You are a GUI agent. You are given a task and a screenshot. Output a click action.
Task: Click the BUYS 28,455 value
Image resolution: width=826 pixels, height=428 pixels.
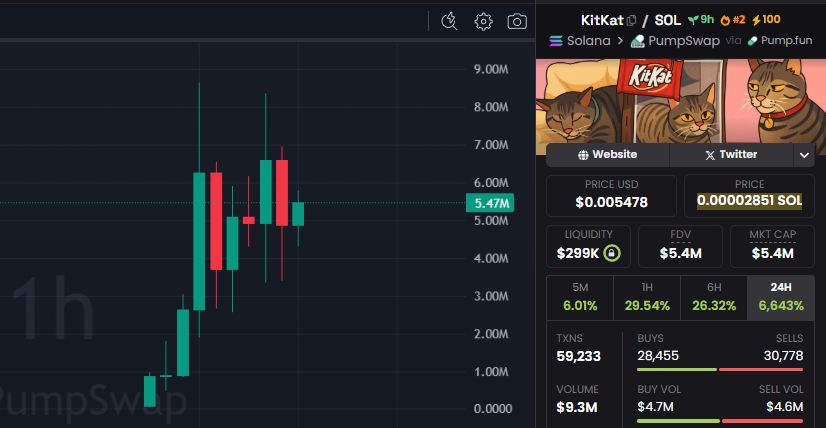pyautogui.click(x=658, y=356)
